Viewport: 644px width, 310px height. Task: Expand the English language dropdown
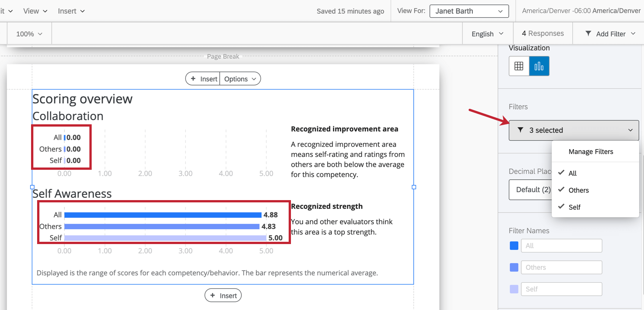[x=487, y=34]
